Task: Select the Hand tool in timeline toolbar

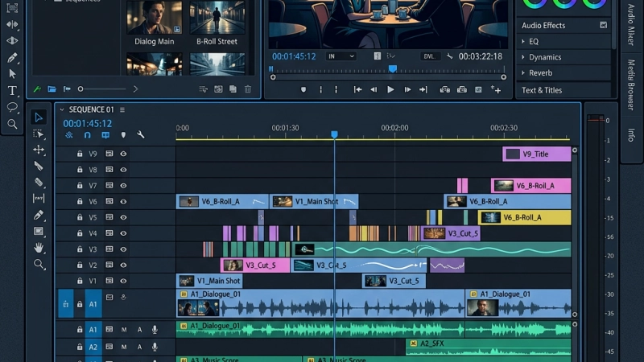Action: click(39, 248)
